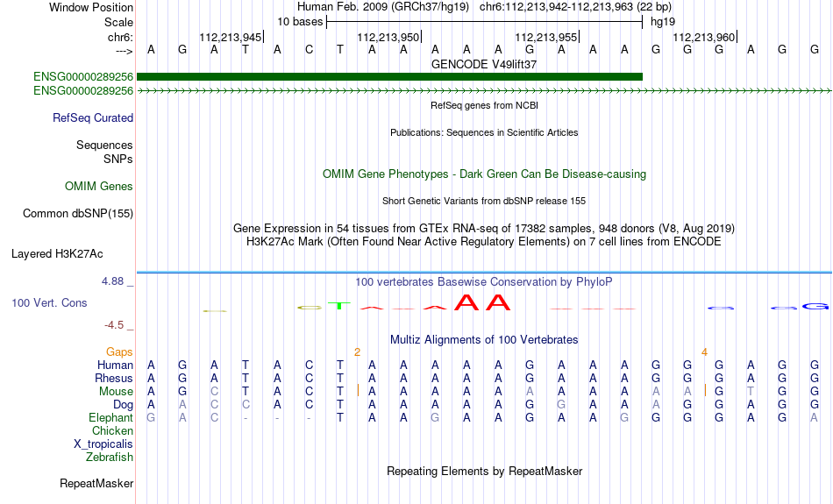Click Repeating Elements by RepeatMasker title

point(485,472)
